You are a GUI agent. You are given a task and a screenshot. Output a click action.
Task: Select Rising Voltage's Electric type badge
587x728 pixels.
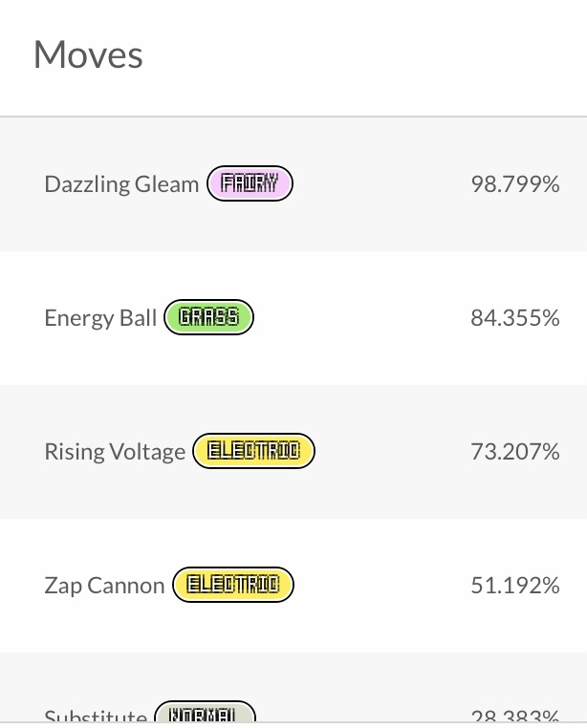click(x=253, y=451)
